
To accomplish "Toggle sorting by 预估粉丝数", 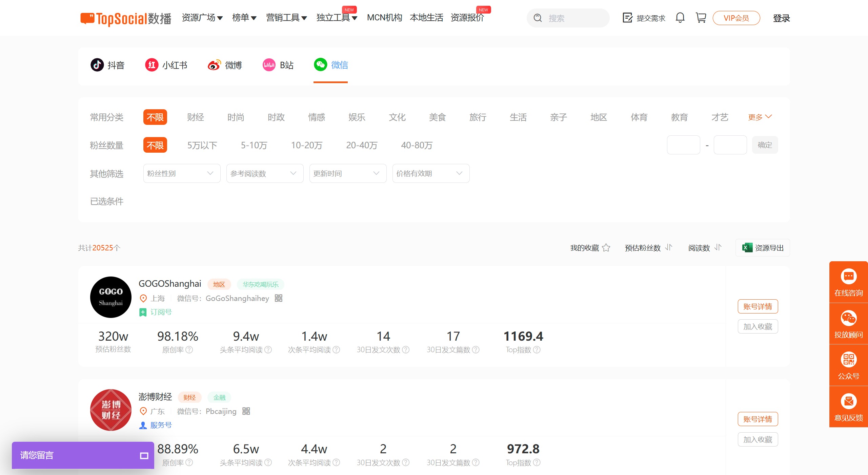I will point(668,248).
